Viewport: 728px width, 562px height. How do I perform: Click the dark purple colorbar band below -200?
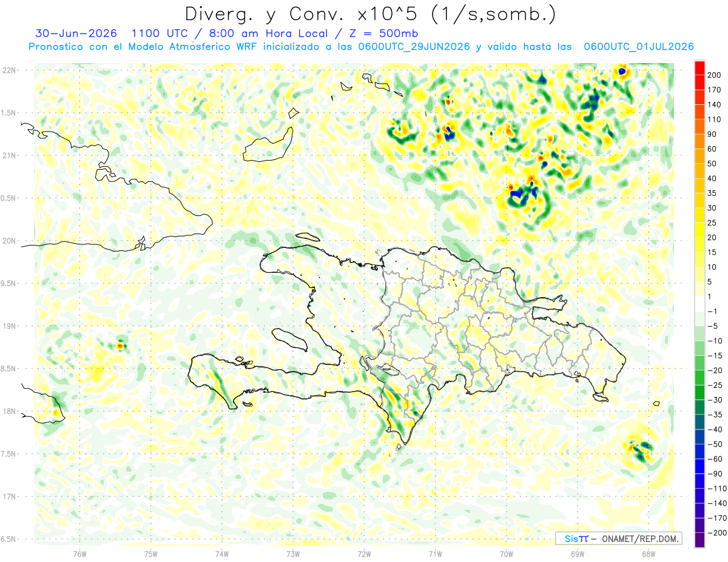tap(699, 540)
